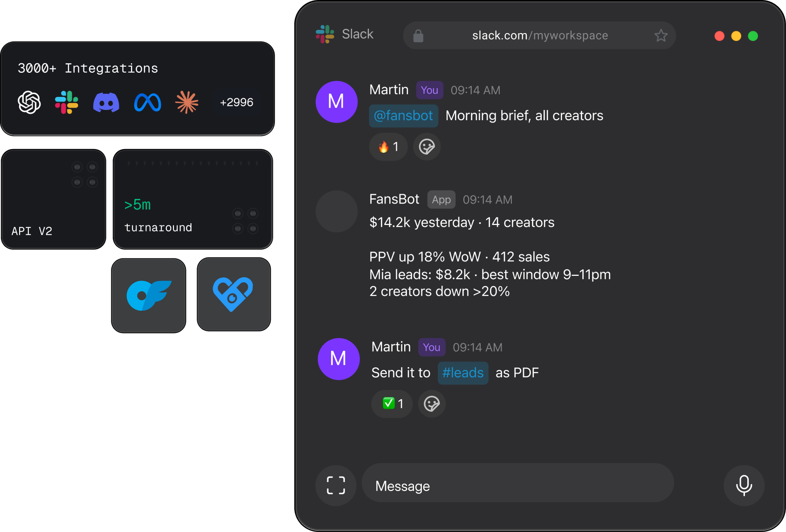
Task: Open the scan frame button beside Message
Action: click(x=336, y=485)
